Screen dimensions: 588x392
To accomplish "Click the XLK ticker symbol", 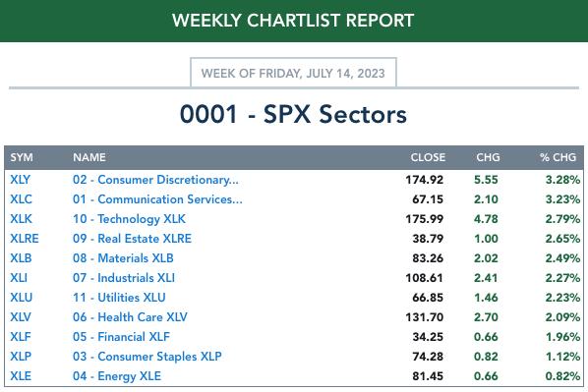I will click(x=21, y=219).
